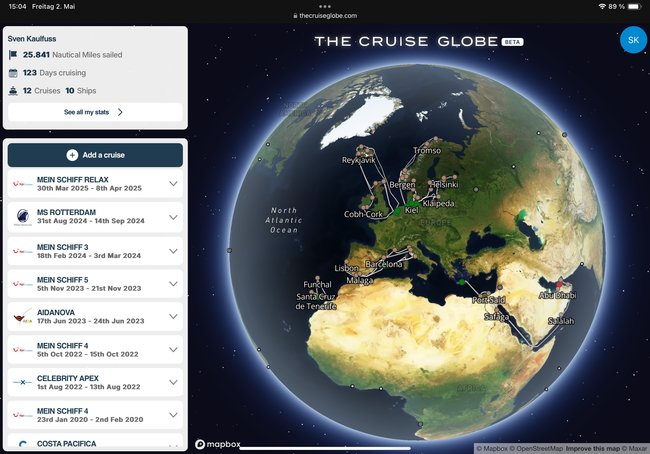
Task: Click the BETA badge
Action: [512, 42]
